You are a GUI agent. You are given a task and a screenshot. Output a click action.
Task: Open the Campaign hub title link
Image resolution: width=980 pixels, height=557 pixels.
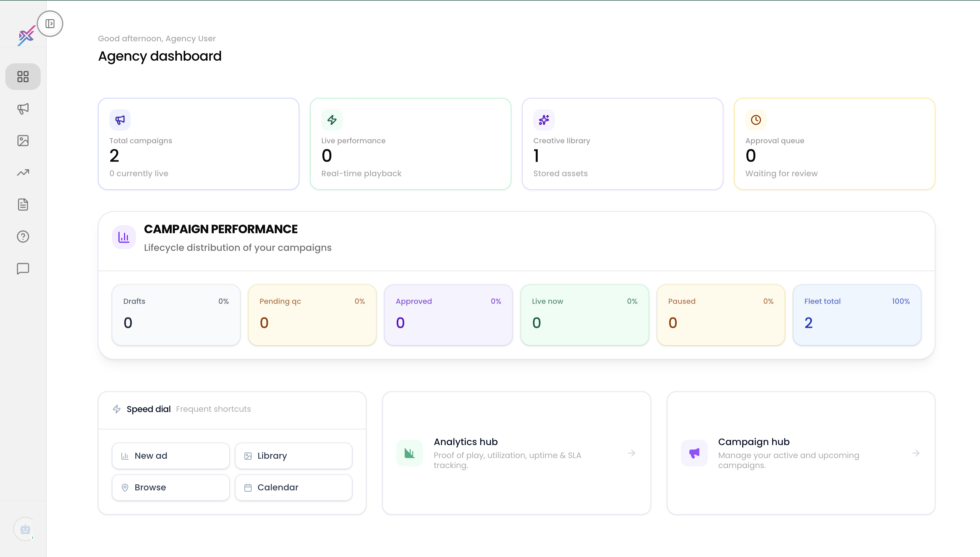(x=754, y=442)
